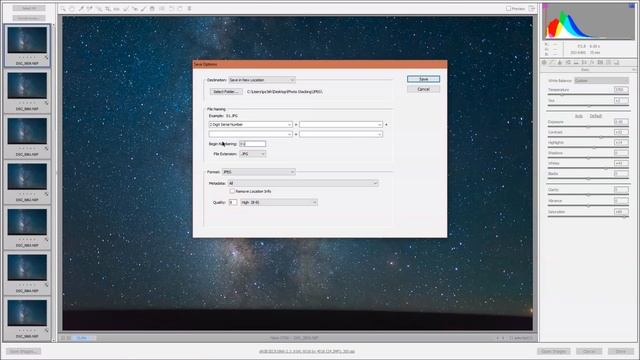The image size is (640, 360).
Task: Open the White Balance Custom dropdown
Action: coord(602,80)
